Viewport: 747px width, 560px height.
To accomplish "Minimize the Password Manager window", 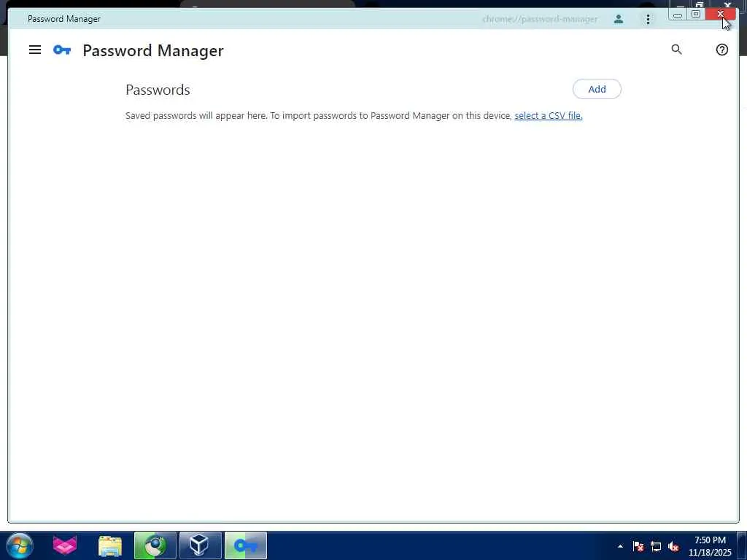I will (x=677, y=15).
